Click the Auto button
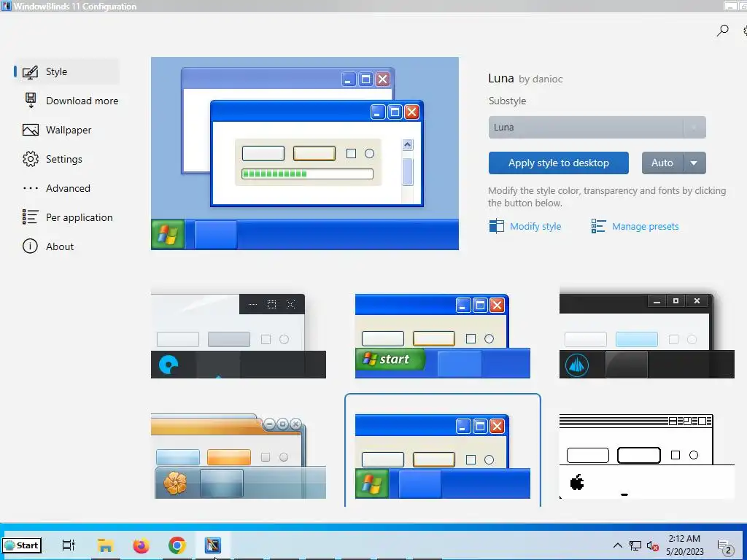Image resolution: width=747 pixels, height=560 pixels. click(x=662, y=163)
